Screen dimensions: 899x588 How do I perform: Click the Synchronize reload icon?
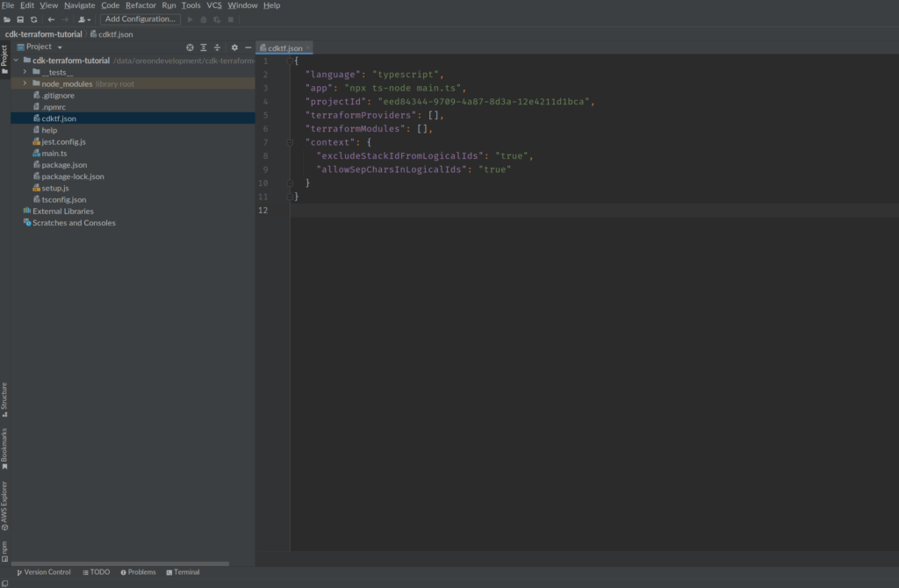34,19
